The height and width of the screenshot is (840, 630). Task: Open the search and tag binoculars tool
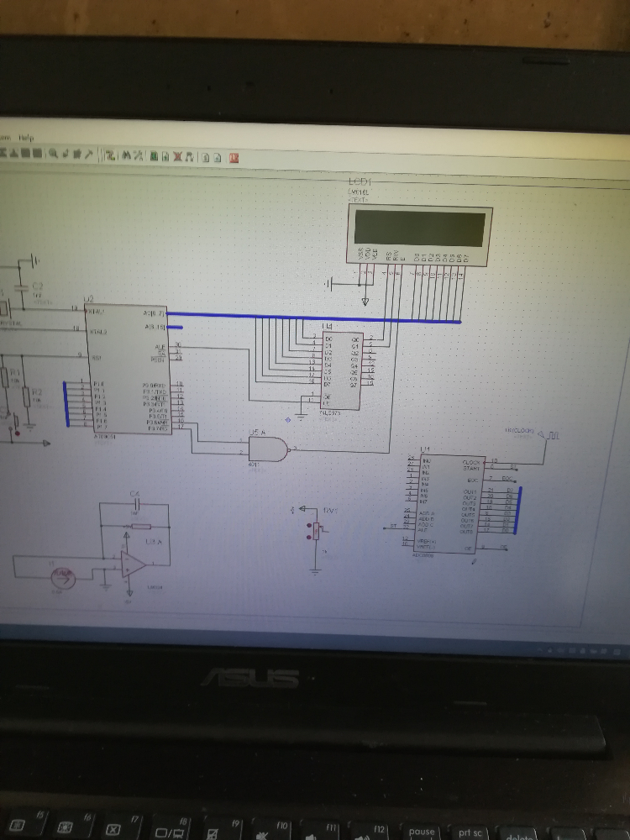tap(126, 155)
